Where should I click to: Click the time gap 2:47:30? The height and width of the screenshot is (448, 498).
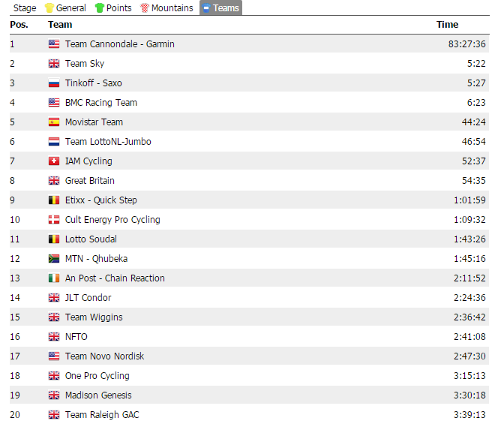(x=469, y=356)
